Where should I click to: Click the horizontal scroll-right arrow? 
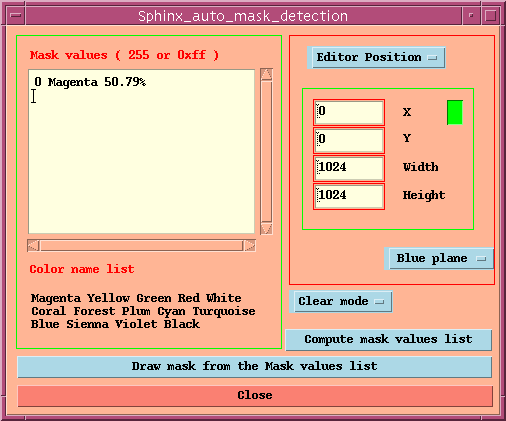point(250,246)
